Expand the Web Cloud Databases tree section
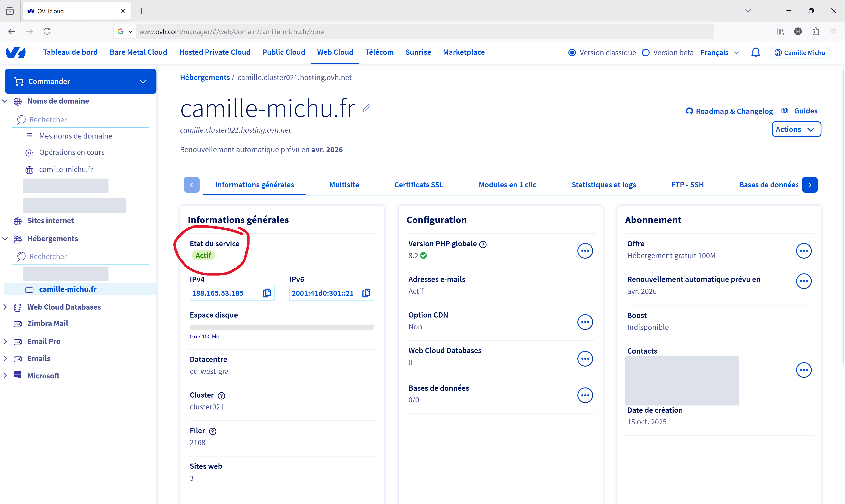 pyautogui.click(x=5, y=307)
